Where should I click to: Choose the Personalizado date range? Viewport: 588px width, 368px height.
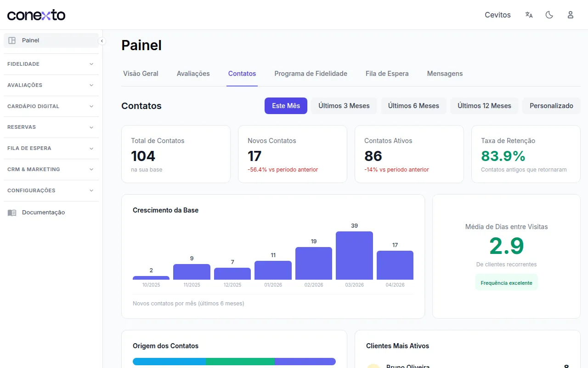coord(551,106)
